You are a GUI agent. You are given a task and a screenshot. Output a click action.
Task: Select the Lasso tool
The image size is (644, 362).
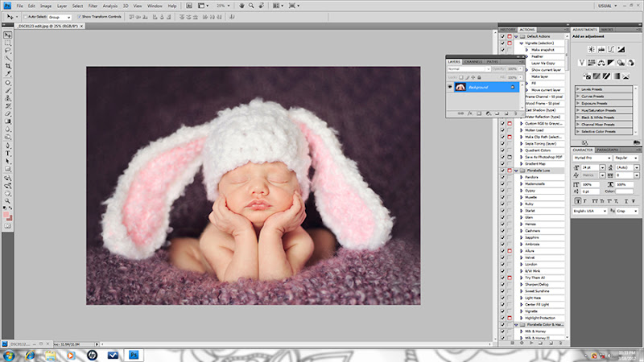(7, 51)
